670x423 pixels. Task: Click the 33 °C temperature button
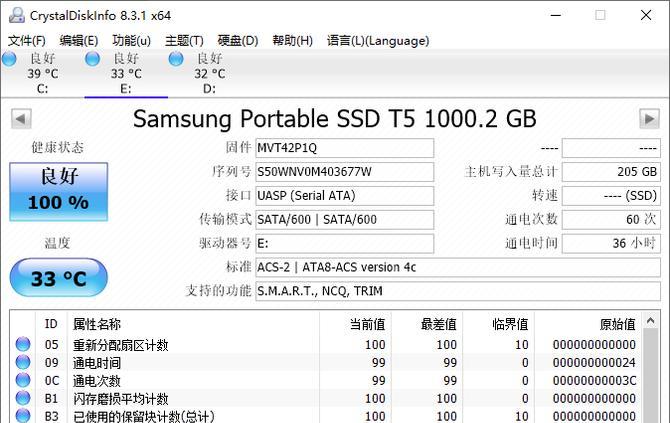(x=59, y=278)
